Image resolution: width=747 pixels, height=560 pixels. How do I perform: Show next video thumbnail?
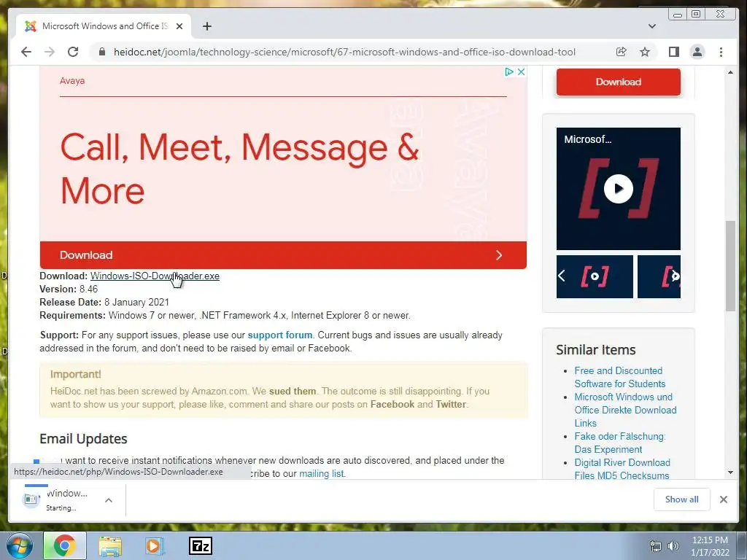tap(675, 276)
